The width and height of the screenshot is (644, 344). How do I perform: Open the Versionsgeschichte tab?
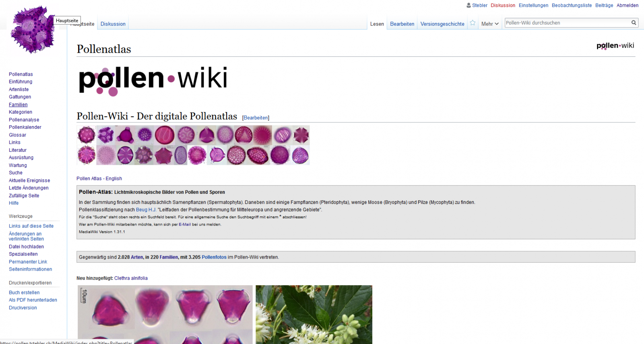coord(442,24)
